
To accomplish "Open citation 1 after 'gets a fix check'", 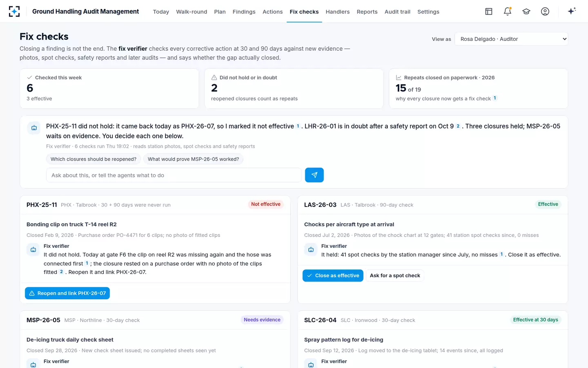I will pyautogui.click(x=494, y=98).
